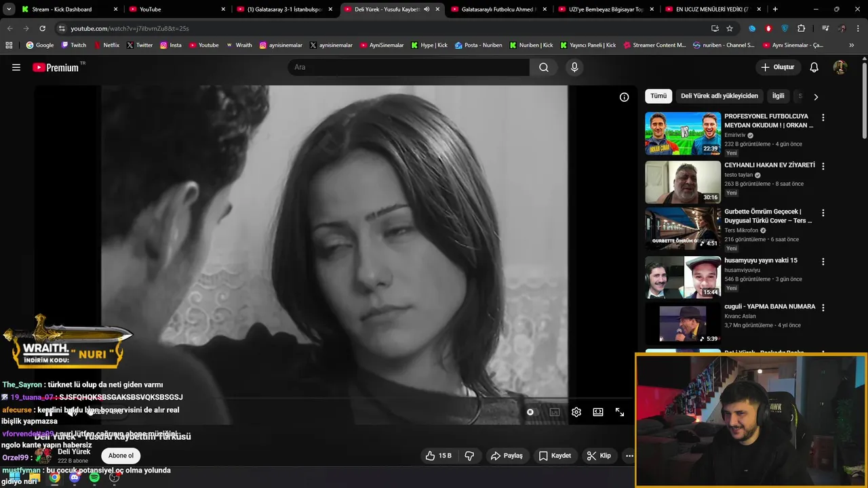Viewport: 868px width, 488px height.
Task: Open options for PROFESYONEL FUTBOLCUYA video
Action: click(823, 117)
